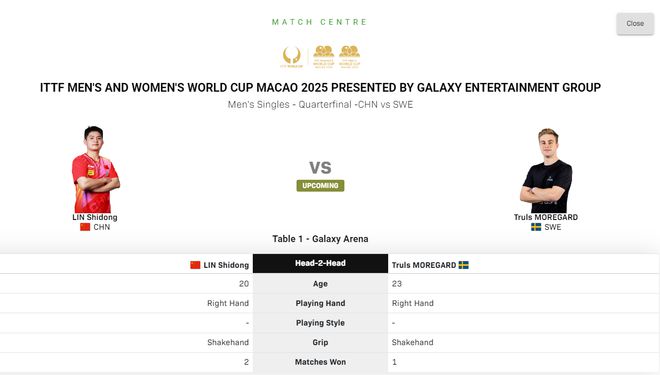
Task: Click the Table 1 - Galaxy Arena label
Action: (320, 239)
